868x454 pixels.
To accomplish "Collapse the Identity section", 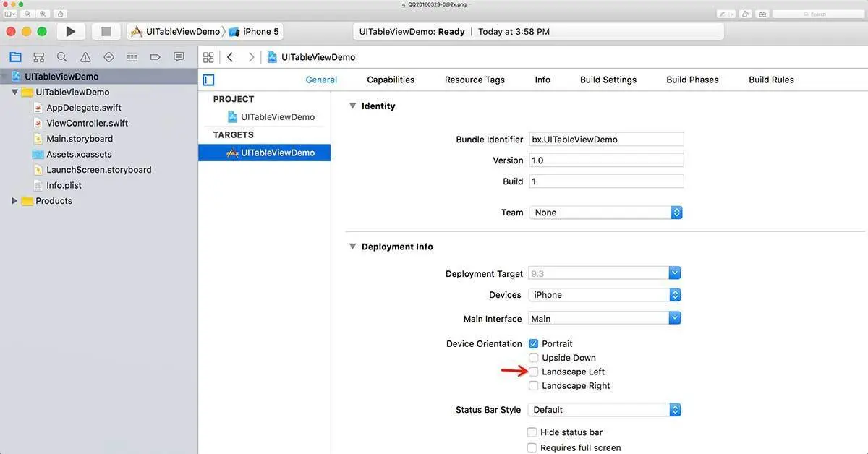I will click(x=352, y=106).
